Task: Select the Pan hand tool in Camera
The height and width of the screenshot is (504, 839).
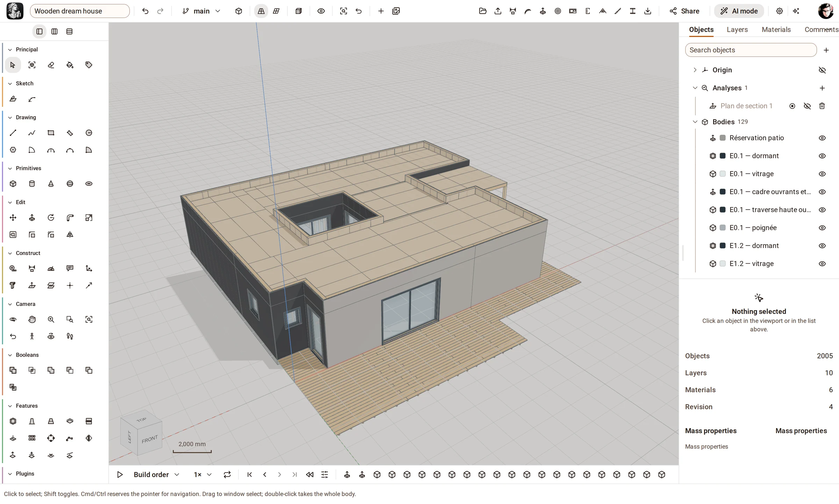Action: pos(32,319)
